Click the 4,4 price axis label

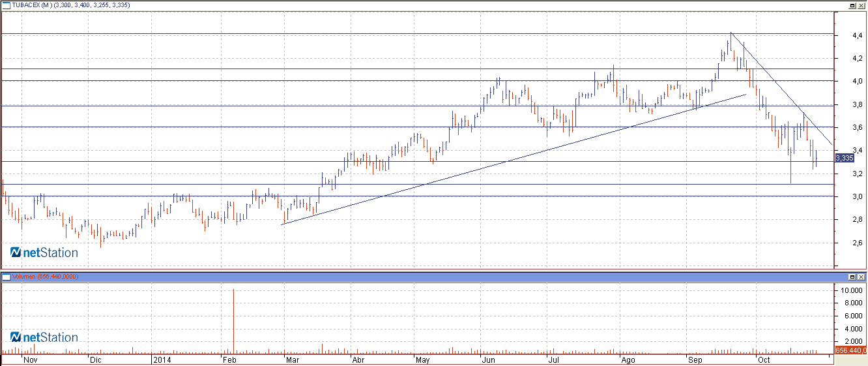pyautogui.click(x=858, y=35)
